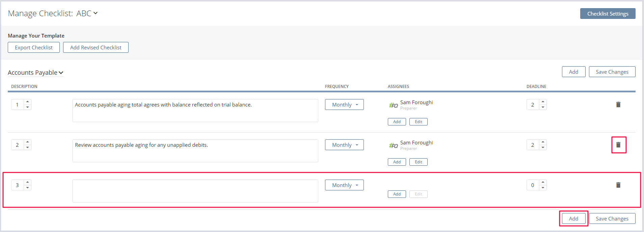Open the ABC checklist selector dropdown
644x232 pixels.
[x=87, y=13]
